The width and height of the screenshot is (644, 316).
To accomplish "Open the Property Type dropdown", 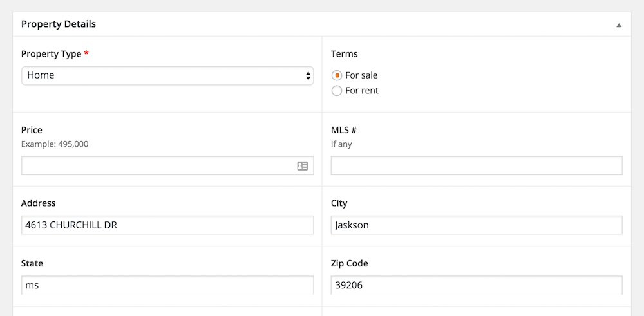I will 167,75.
